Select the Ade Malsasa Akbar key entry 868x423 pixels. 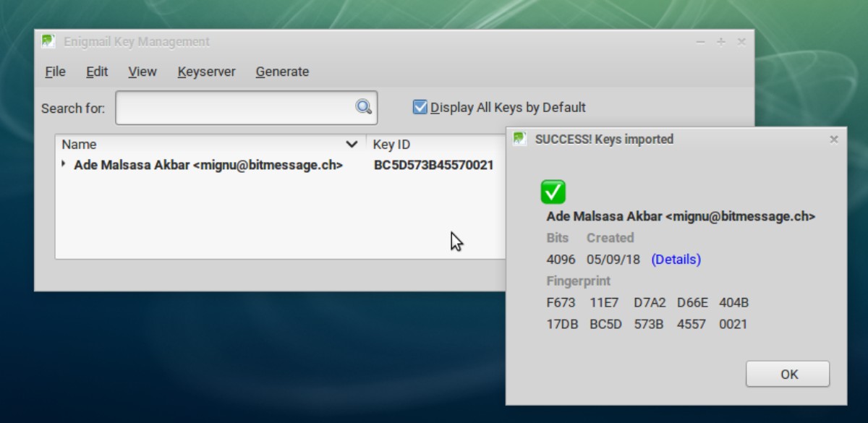tap(208, 165)
